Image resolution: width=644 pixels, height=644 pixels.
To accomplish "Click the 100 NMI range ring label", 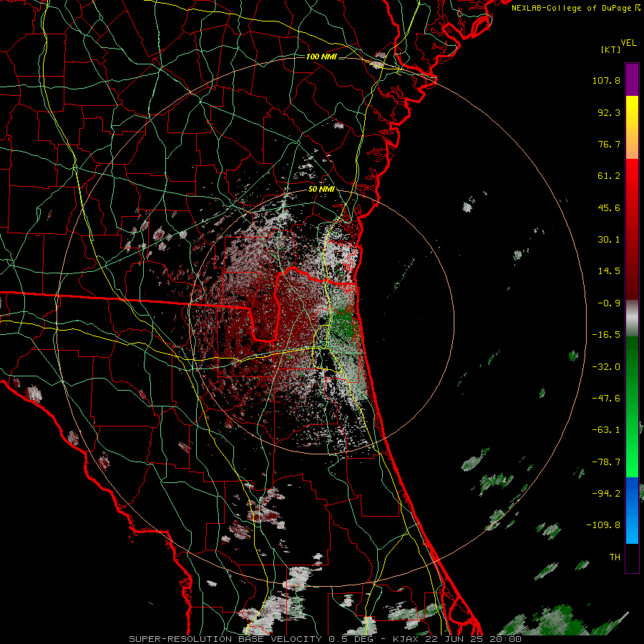I will point(321,57).
